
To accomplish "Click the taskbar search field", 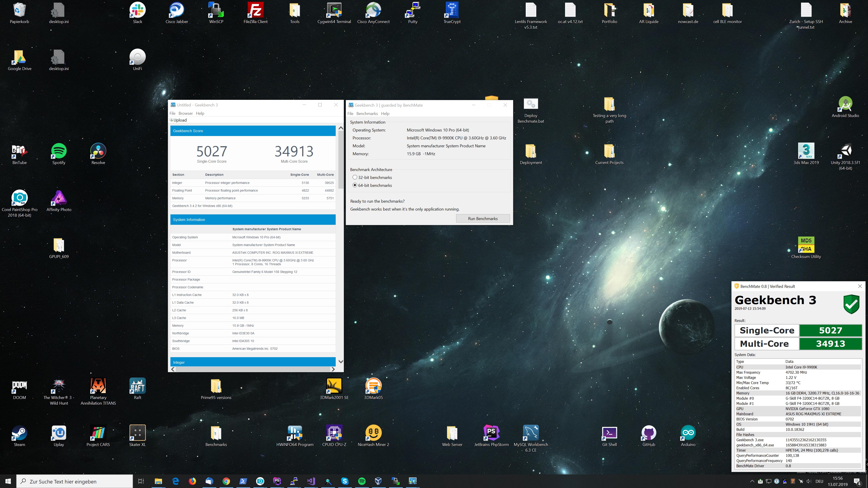I will [74, 481].
